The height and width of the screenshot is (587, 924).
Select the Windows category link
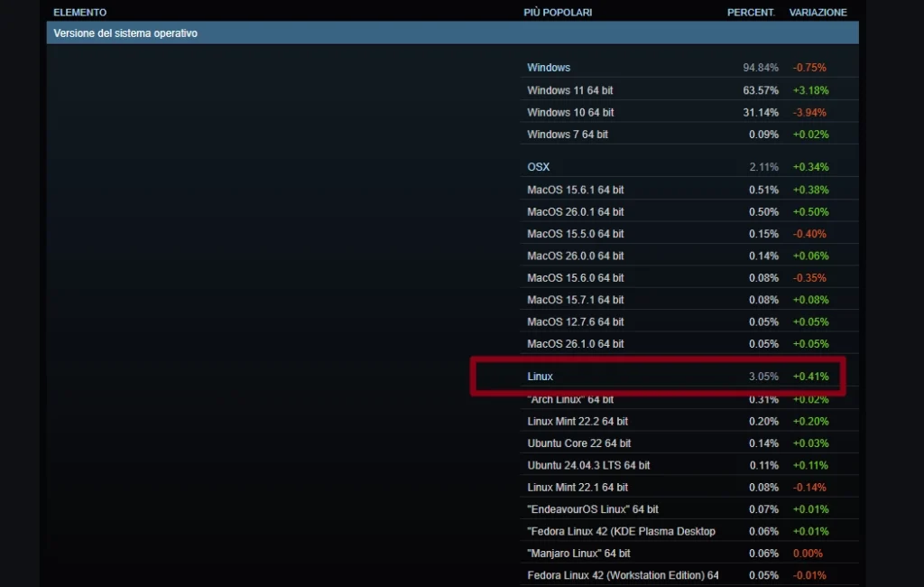click(x=548, y=67)
